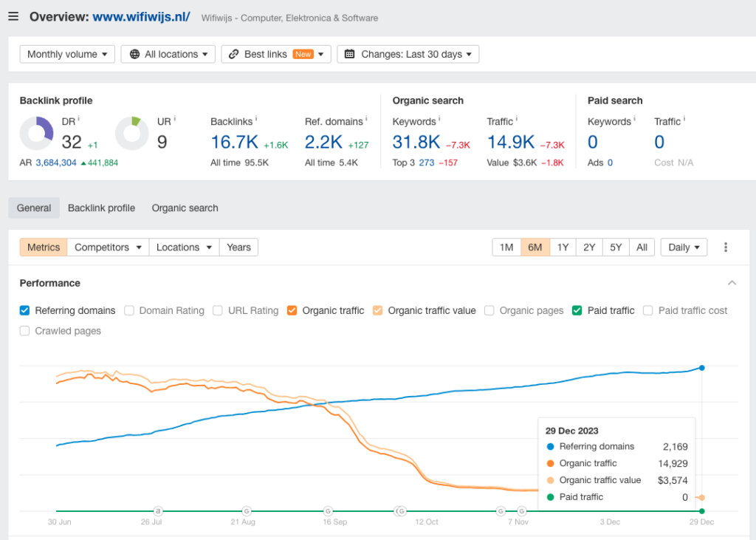Uncheck the Referring domains checkbox

(x=25, y=310)
